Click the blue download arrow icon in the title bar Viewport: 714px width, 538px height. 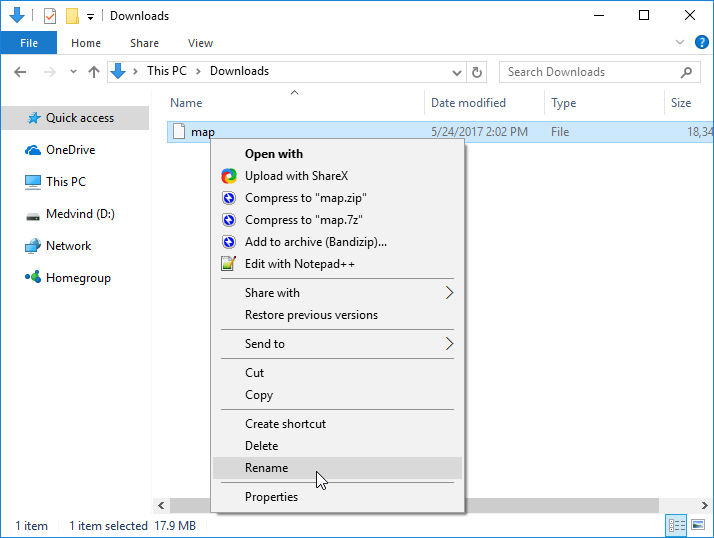tap(17, 15)
